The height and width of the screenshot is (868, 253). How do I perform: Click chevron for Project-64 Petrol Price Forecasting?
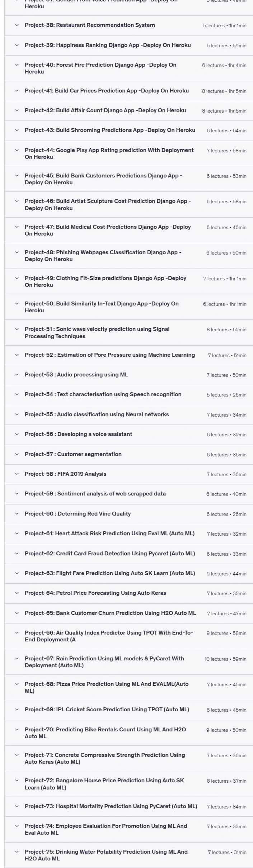pos(17,593)
